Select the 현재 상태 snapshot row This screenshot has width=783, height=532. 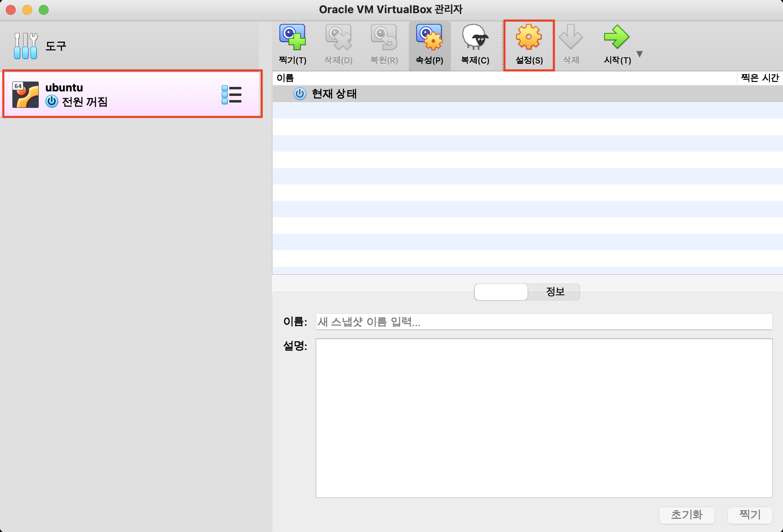pyautogui.click(x=527, y=94)
